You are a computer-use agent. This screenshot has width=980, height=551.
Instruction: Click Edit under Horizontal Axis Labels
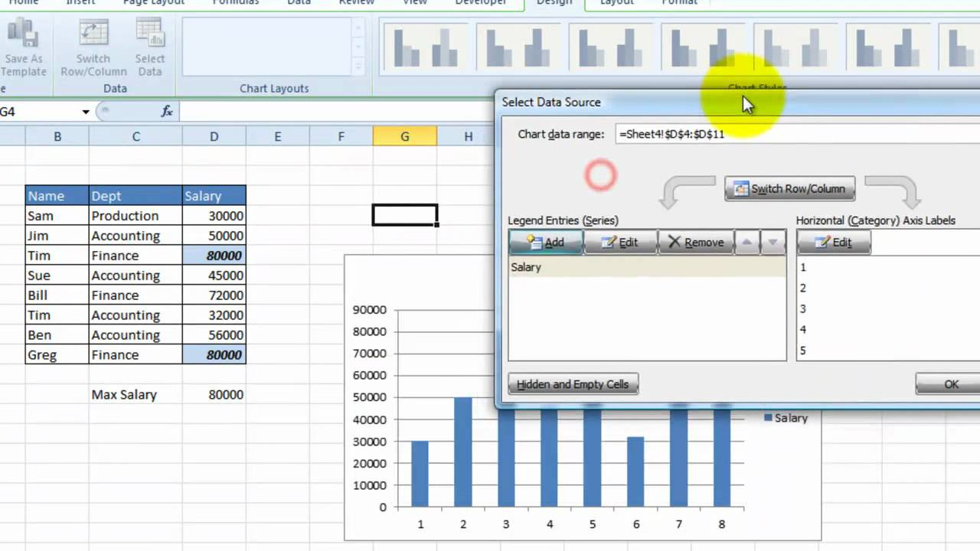tap(834, 243)
